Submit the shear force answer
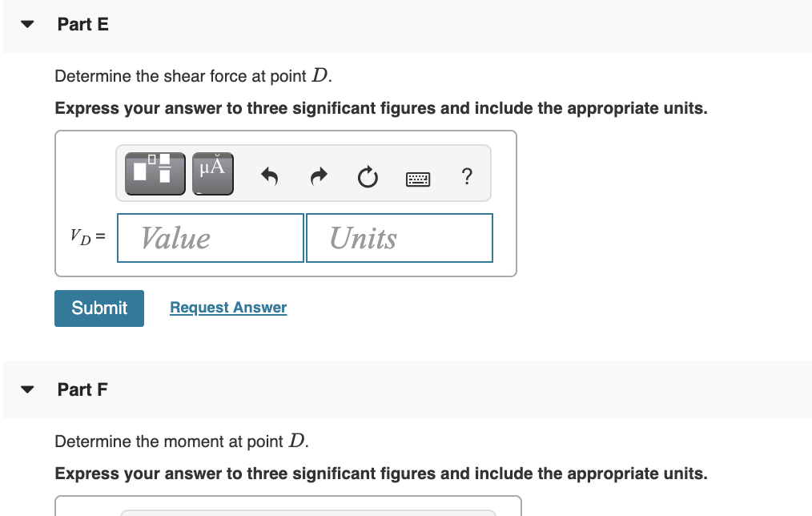The image size is (812, 516). point(98,308)
